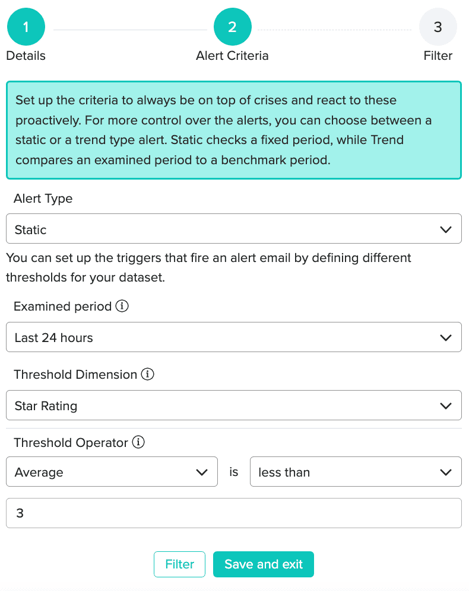The width and height of the screenshot is (469, 591).
Task: Click the Alert Criteria step label text
Action: point(232,56)
